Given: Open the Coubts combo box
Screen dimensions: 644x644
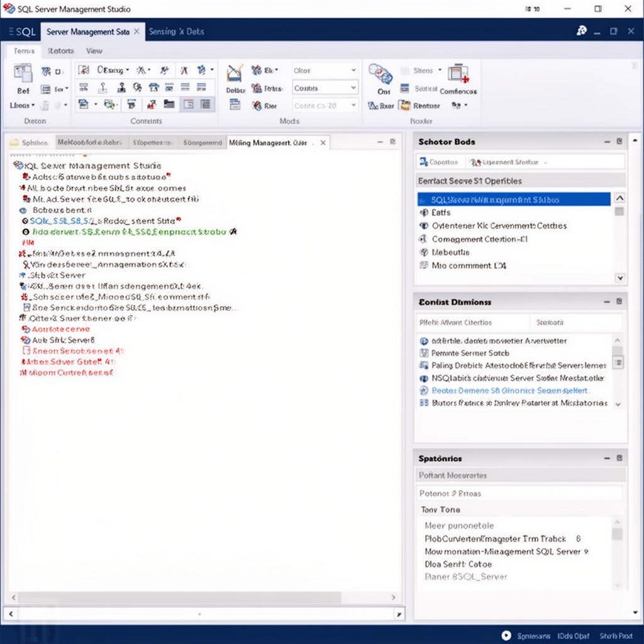Looking at the screenshot, I should pos(325,88).
